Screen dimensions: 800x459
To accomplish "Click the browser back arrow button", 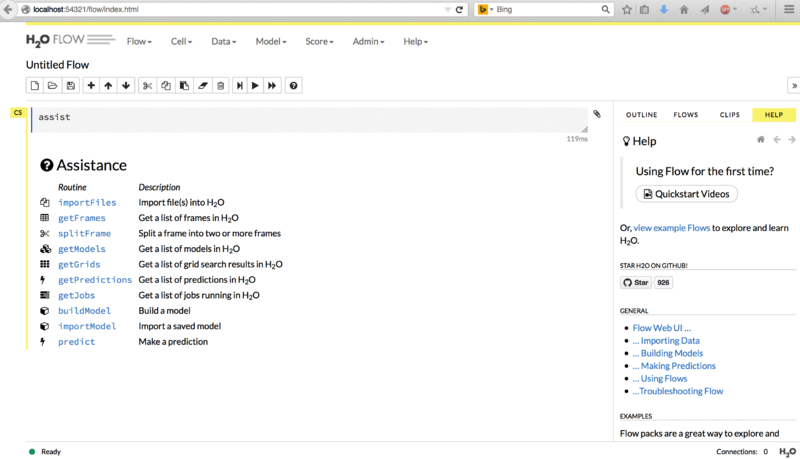I will pos(8,9).
